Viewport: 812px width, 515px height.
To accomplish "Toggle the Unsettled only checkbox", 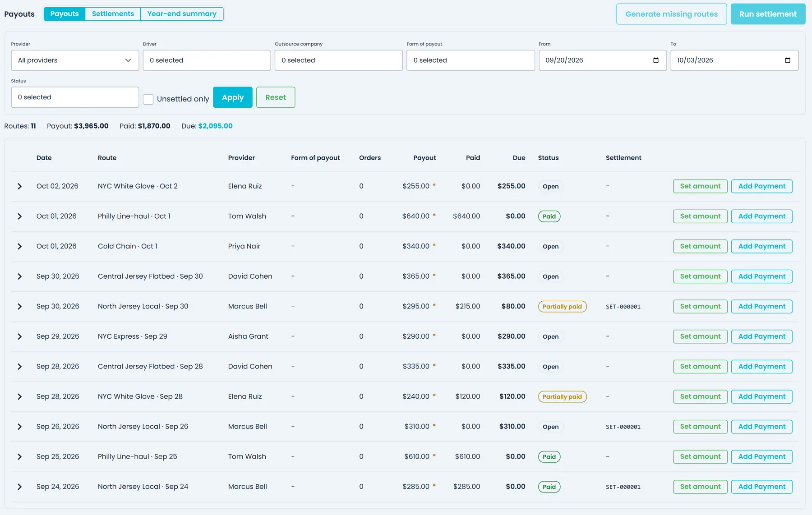I will pyautogui.click(x=148, y=99).
